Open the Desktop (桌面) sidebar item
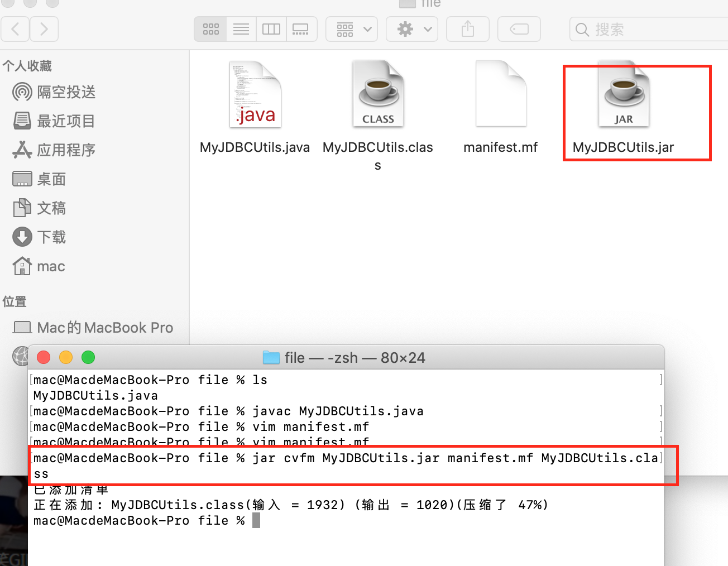 click(x=50, y=179)
